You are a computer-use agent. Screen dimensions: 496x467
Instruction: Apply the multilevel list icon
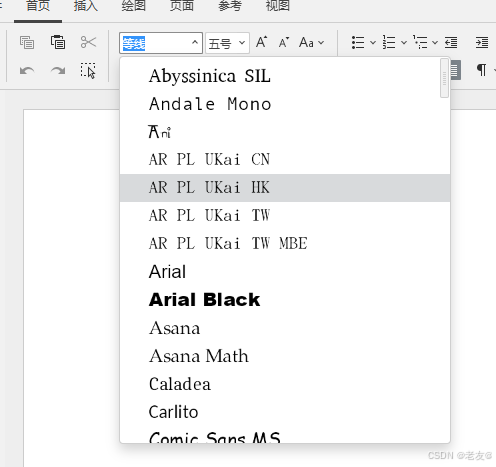(x=420, y=42)
